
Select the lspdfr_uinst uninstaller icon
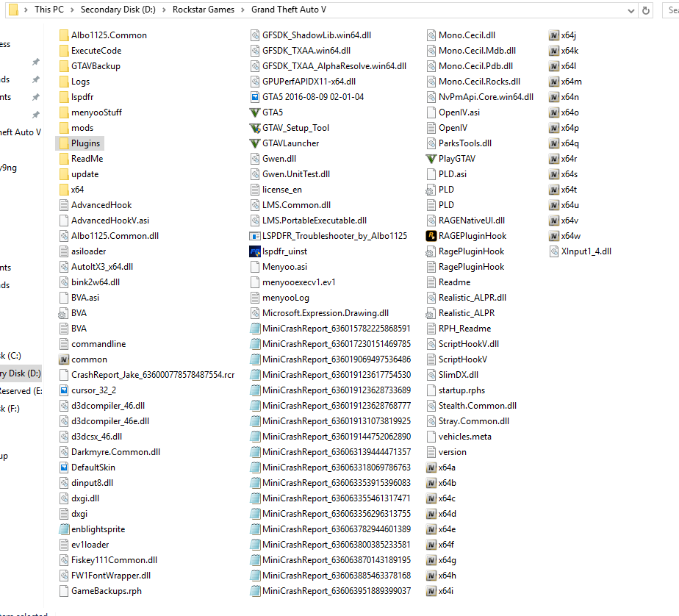point(255,251)
